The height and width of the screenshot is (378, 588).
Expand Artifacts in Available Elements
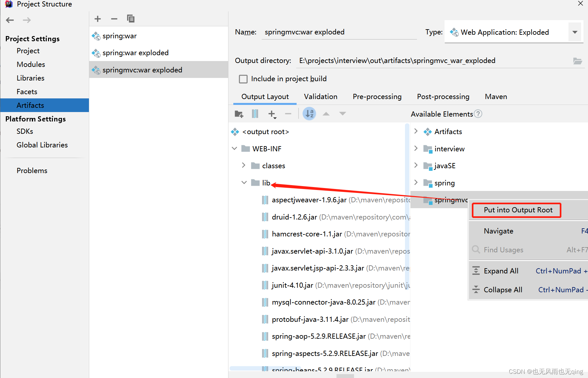(416, 131)
